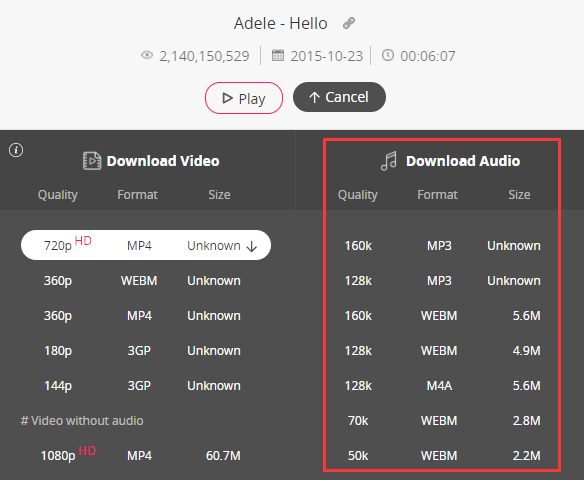Select the 70k WEBM audio option
Viewport: 584px width, 480px height.
coord(442,420)
